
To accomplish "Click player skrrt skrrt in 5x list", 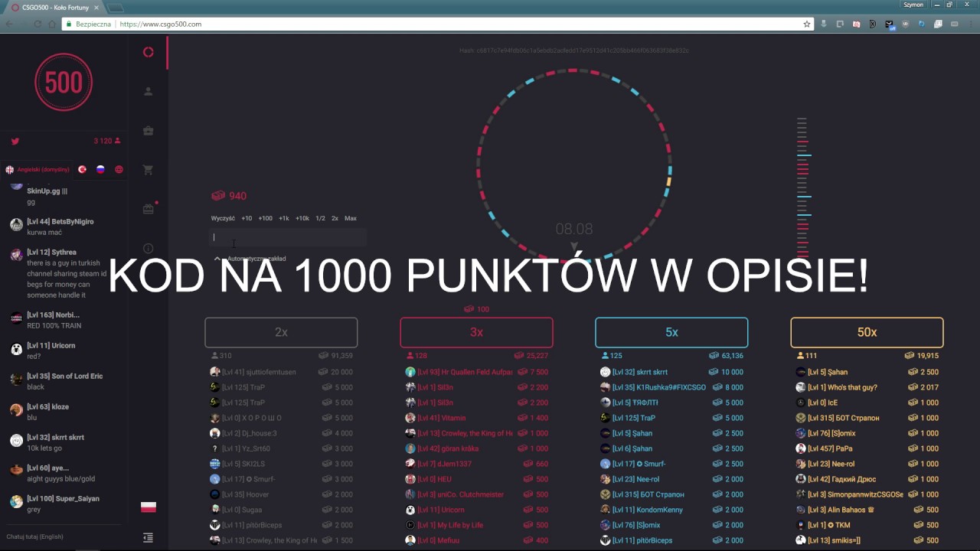I will coord(640,372).
